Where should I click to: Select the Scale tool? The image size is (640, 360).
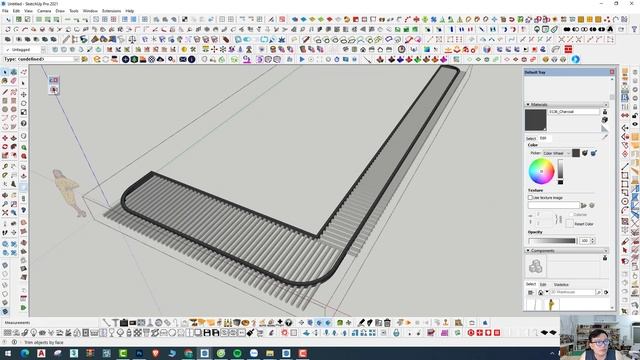point(5,156)
